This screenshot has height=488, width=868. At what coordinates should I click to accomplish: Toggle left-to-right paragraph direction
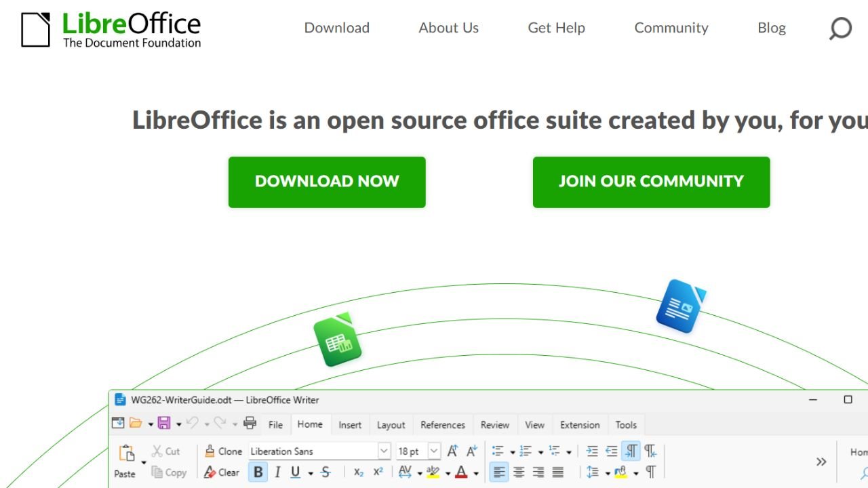coord(631,451)
